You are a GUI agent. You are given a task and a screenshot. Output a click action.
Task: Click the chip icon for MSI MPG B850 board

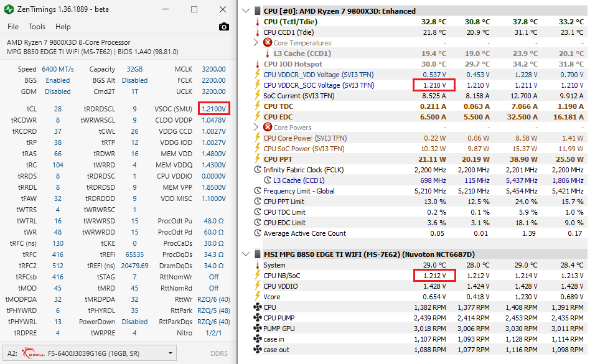tap(257, 254)
